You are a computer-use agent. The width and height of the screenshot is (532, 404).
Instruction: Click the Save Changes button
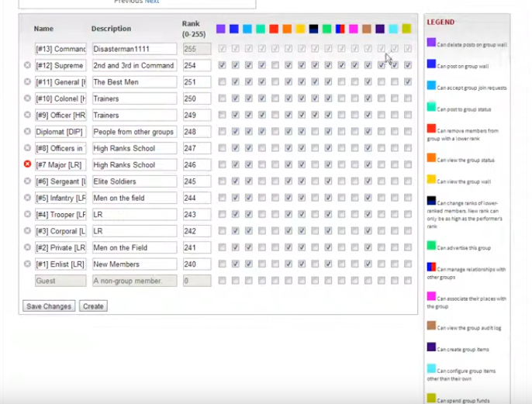pos(49,306)
